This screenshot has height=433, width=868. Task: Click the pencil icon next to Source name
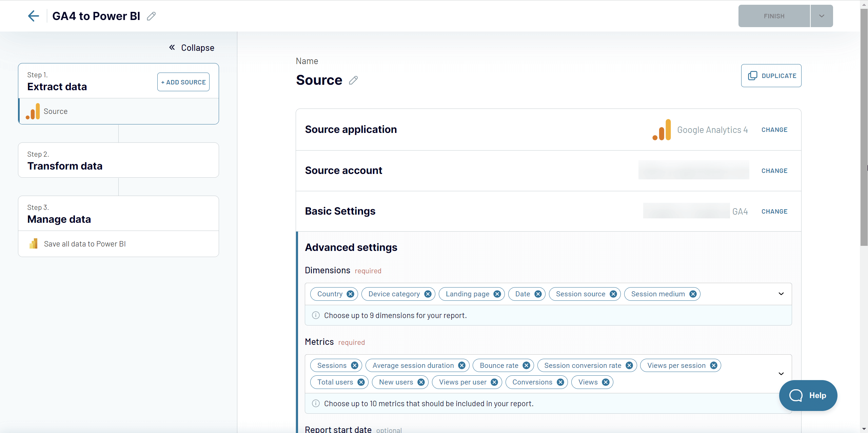(353, 80)
